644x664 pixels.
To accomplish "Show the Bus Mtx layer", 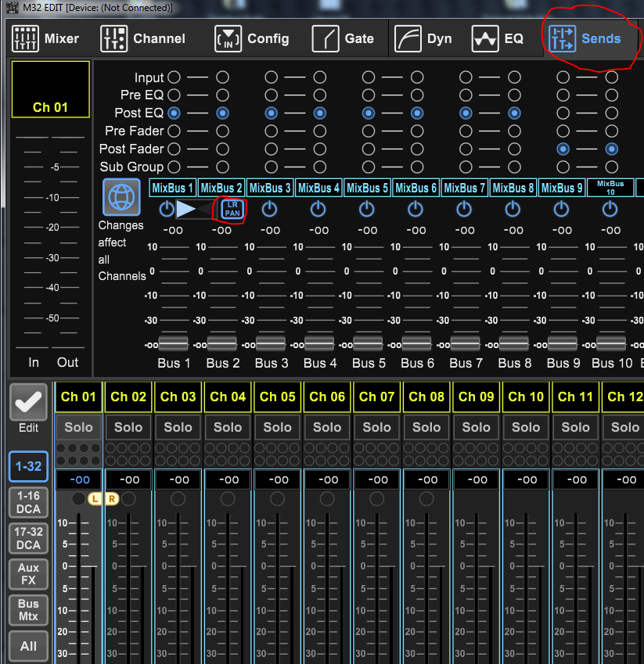I will [x=28, y=610].
